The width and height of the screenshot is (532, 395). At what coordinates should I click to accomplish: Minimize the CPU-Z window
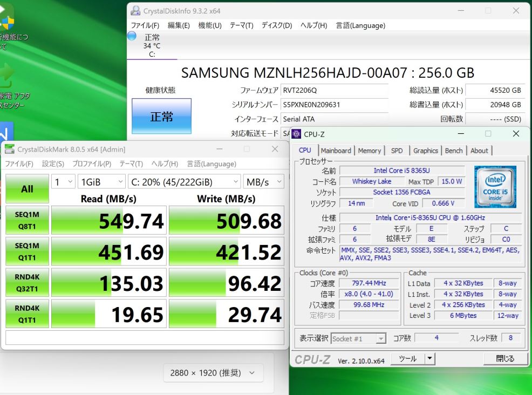[x=461, y=134]
